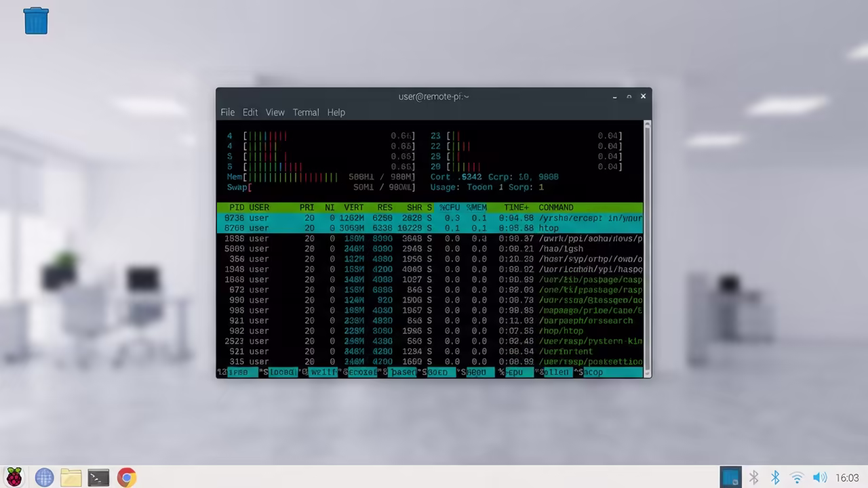Click the /haa/lgsh command text
The width and height of the screenshot is (868, 488).
pos(561,249)
